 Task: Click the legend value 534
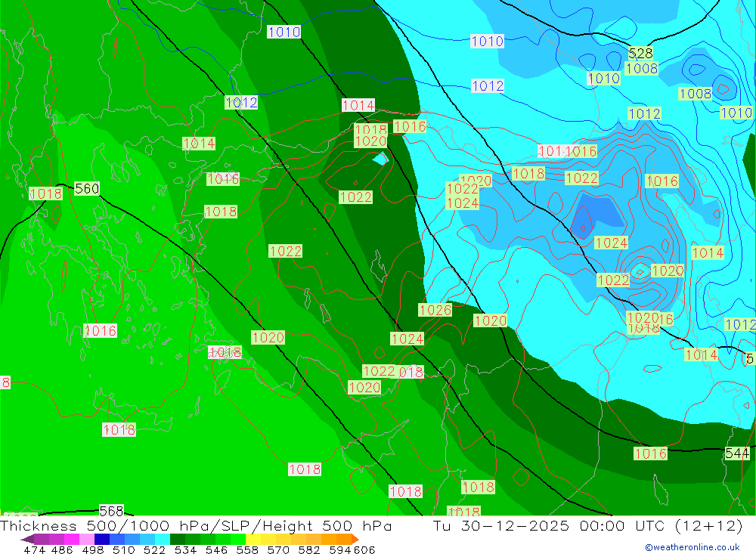coord(185,549)
